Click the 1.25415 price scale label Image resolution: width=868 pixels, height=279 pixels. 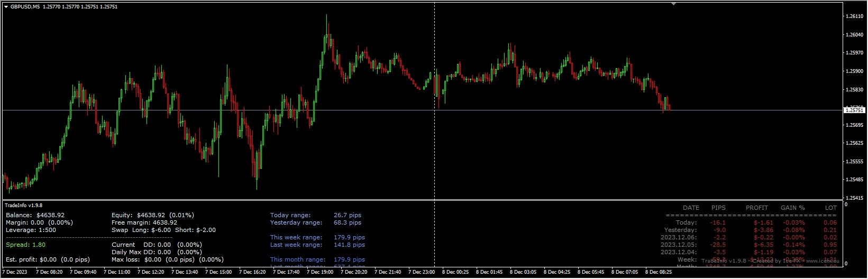(854, 198)
